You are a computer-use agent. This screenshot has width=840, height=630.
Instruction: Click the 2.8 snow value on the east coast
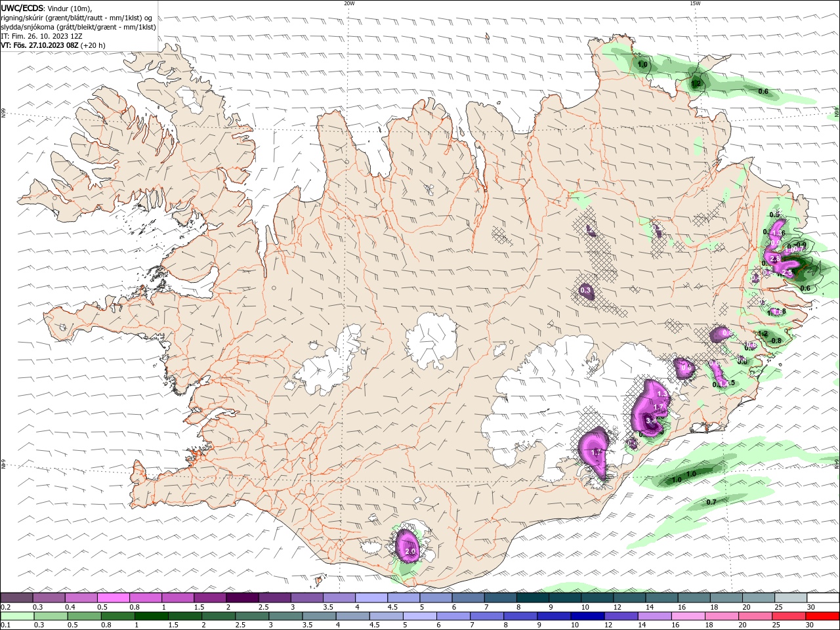775,259
